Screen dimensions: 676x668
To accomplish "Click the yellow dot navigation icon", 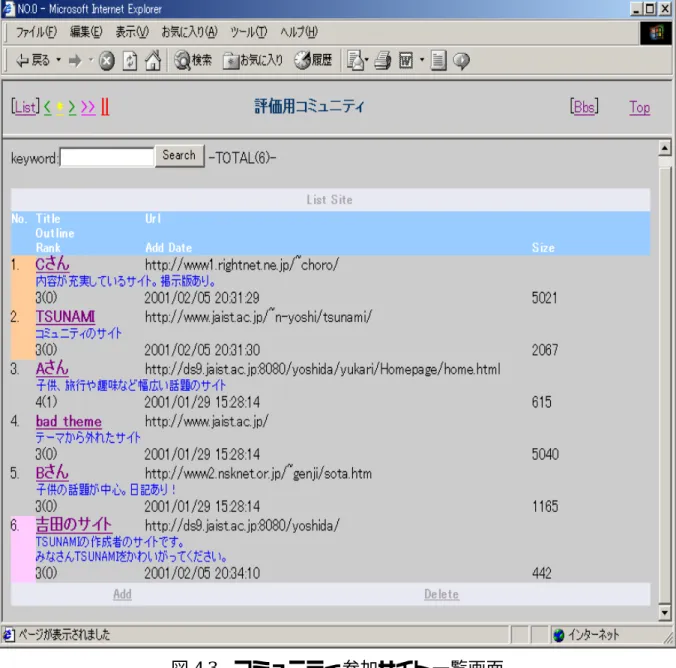I will pyautogui.click(x=60, y=107).
